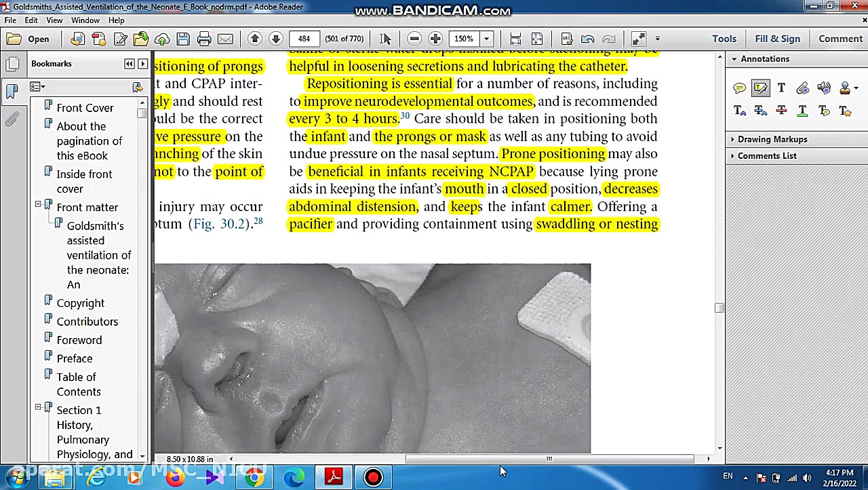Toggle read mode with the expand-arrows icon
The width and height of the screenshot is (868, 490).
638,39
